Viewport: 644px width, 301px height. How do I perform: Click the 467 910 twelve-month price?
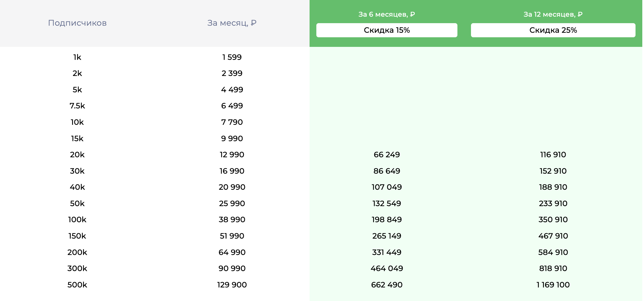(x=553, y=236)
